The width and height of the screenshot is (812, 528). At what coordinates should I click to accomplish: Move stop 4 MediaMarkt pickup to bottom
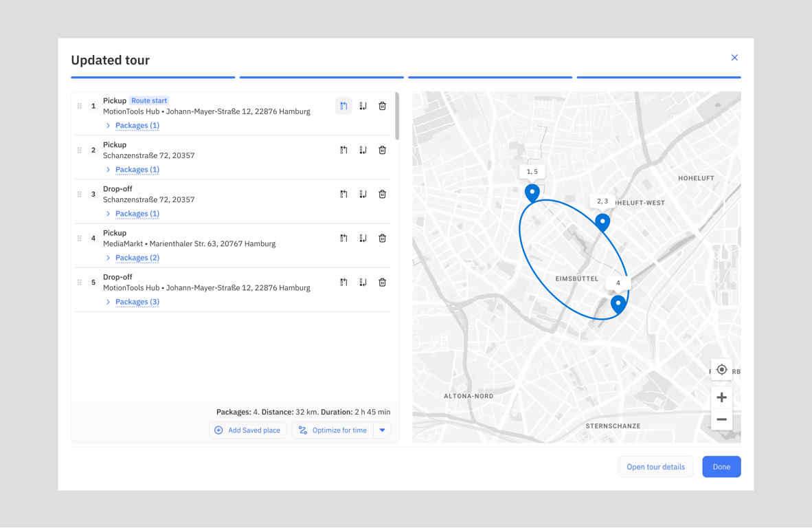click(x=363, y=239)
